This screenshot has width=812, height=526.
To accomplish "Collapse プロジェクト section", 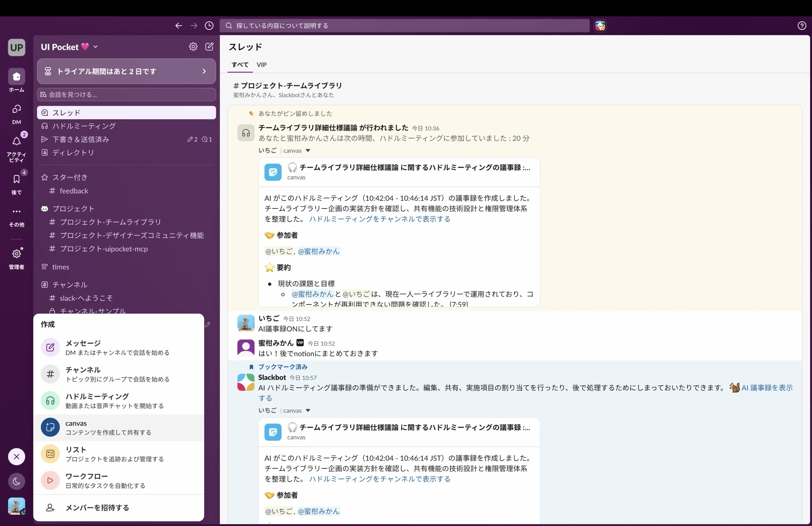I will [73, 208].
